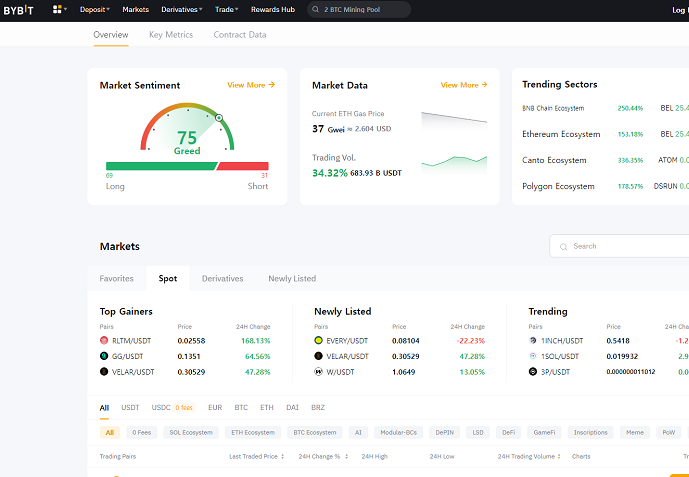
Task: Select the Favorites markets tab
Action: tap(116, 278)
